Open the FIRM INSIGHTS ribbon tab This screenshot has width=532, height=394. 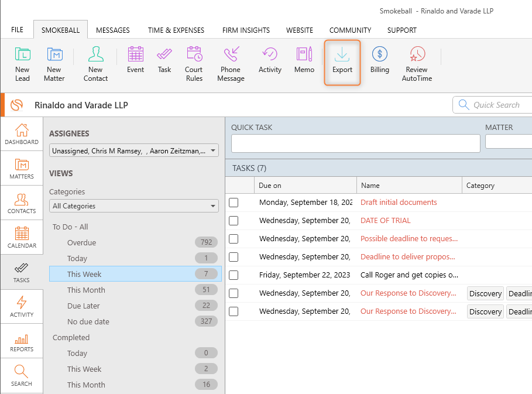[246, 30]
